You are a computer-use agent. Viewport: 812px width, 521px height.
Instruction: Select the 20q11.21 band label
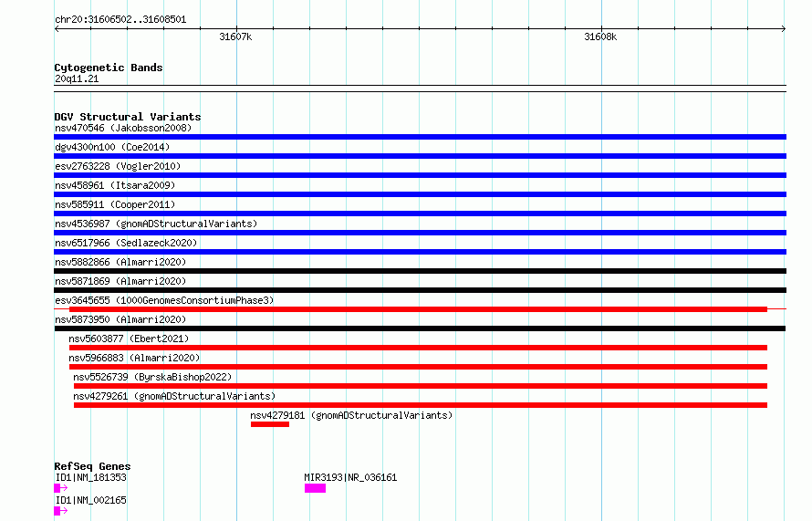click(x=77, y=78)
